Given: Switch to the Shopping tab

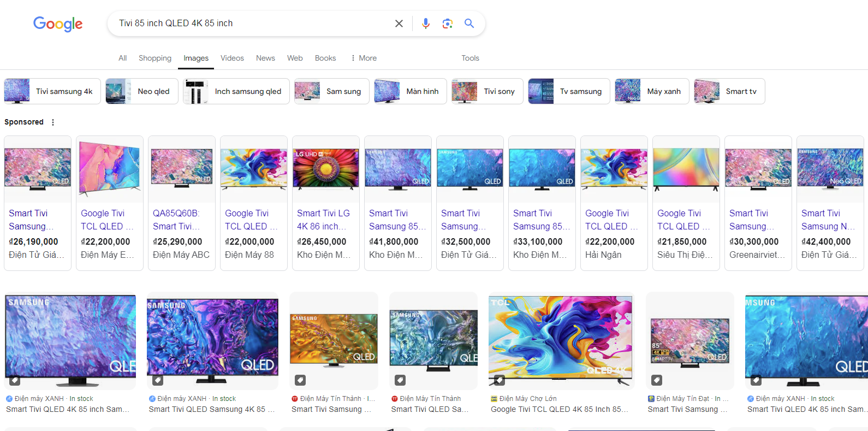Looking at the screenshot, I should (155, 58).
